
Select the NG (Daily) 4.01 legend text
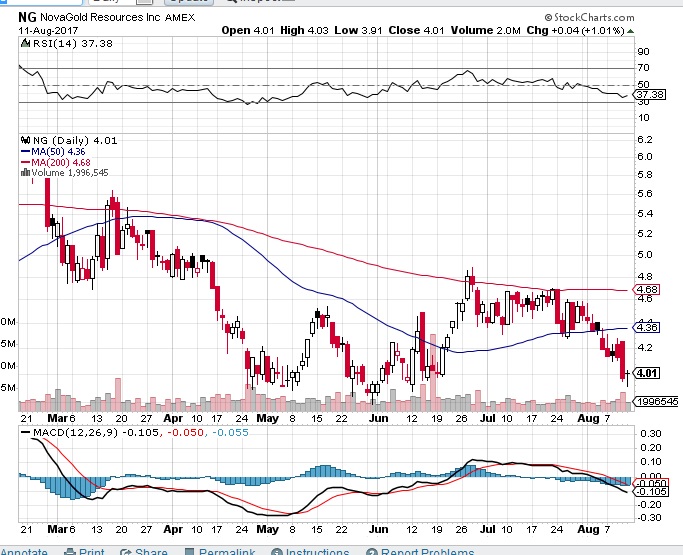pos(75,140)
